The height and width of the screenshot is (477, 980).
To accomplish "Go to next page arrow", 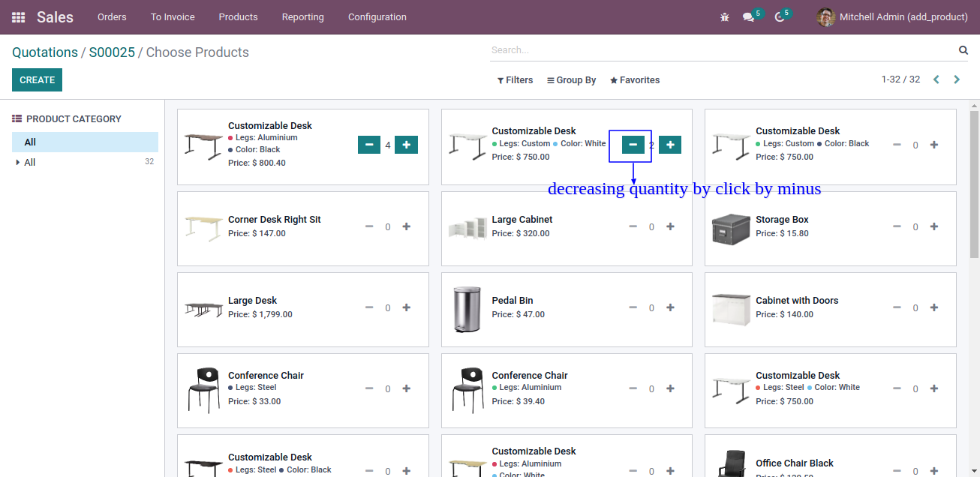I will [957, 79].
